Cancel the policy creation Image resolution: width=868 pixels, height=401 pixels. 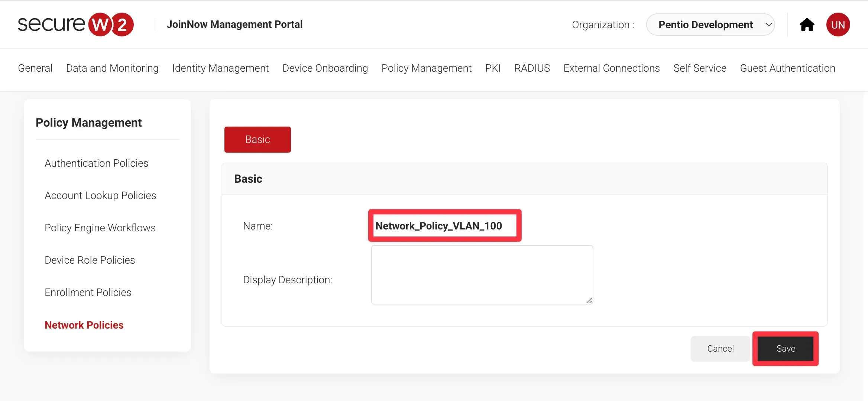pyautogui.click(x=720, y=349)
